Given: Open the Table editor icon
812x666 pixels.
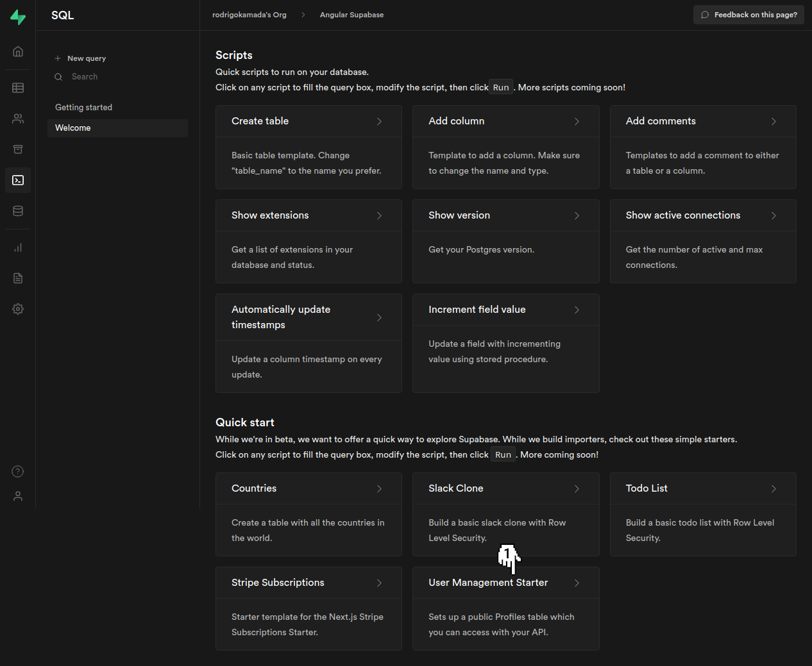Looking at the screenshot, I should pyautogui.click(x=18, y=88).
